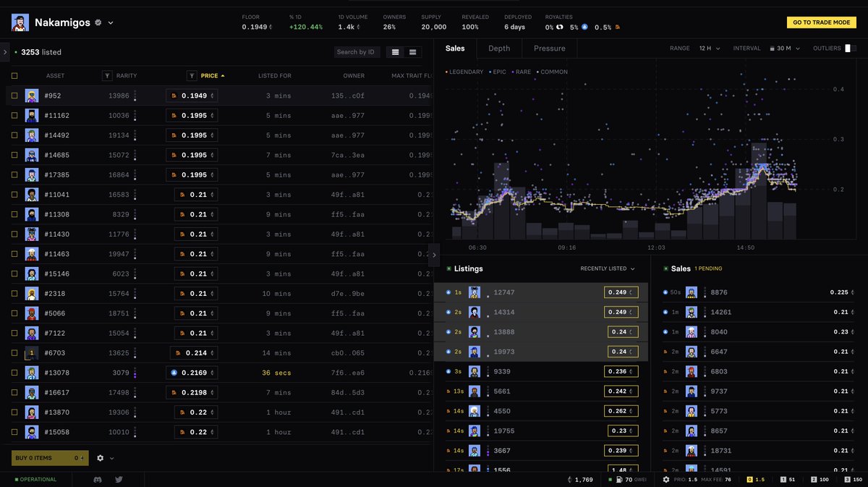
Task: Switch to the Sales chart tab
Action: 456,48
